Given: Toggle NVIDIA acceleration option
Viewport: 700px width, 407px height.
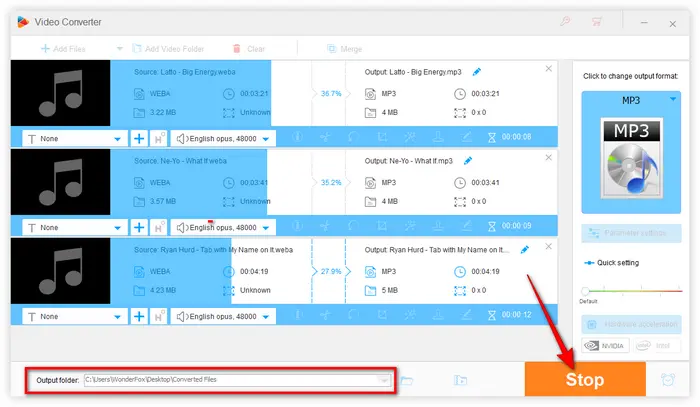Looking at the screenshot, I should [605, 345].
